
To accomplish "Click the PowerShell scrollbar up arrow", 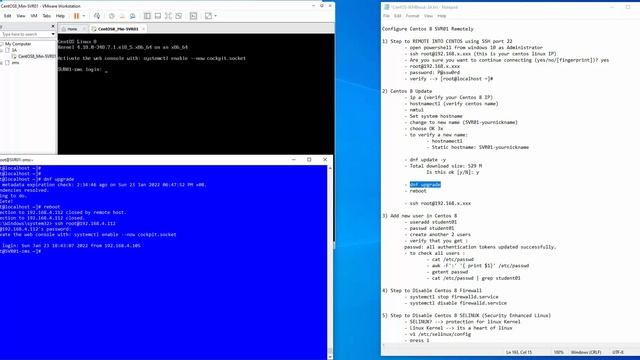I will pyautogui.click(x=330, y=168).
